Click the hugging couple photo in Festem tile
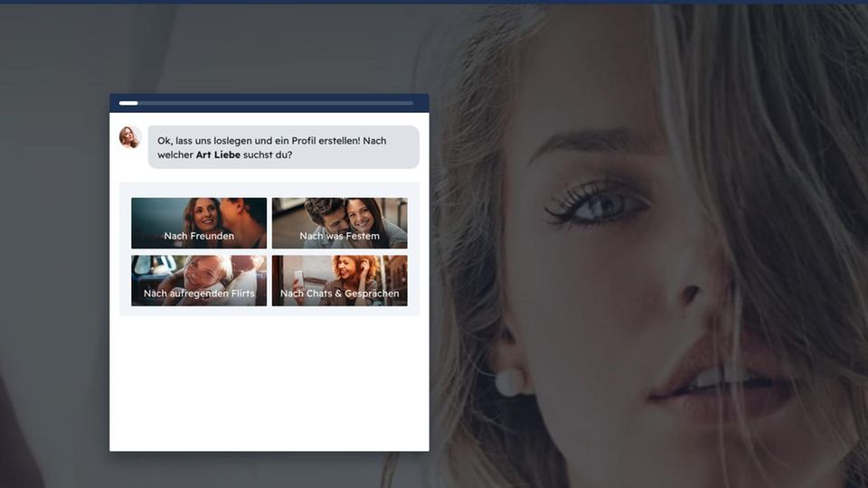 click(344, 215)
